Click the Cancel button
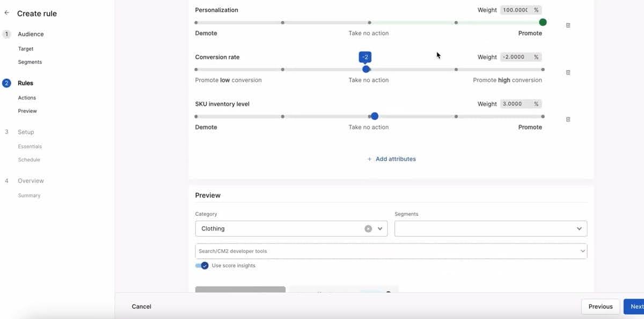The height and width of the screenshot is (319, 644). pyautogui.click(x=142, y=307)
